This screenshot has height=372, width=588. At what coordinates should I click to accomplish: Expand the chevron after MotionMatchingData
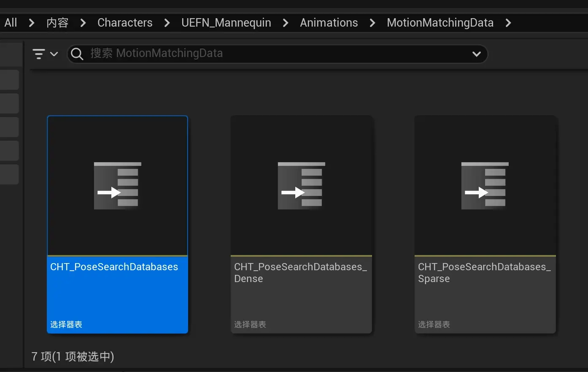pos(508,23)
